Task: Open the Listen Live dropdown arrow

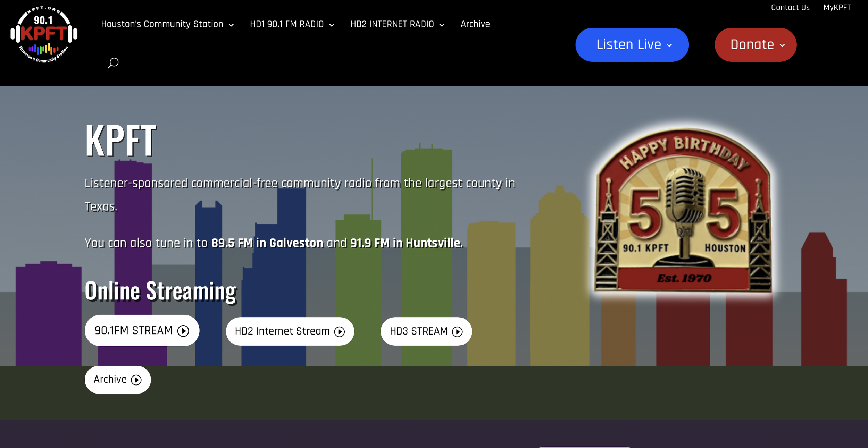Action: click(669, 45)
